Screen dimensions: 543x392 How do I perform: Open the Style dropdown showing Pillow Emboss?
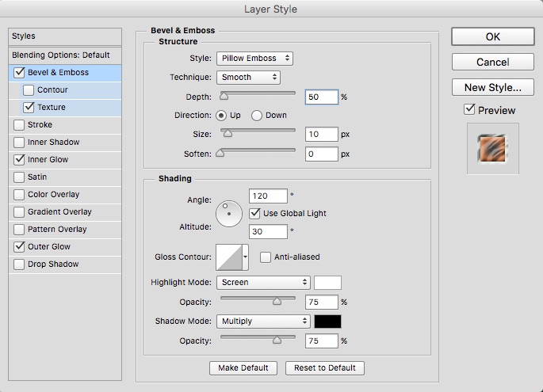pyautogui.click(x=254, y=59)
